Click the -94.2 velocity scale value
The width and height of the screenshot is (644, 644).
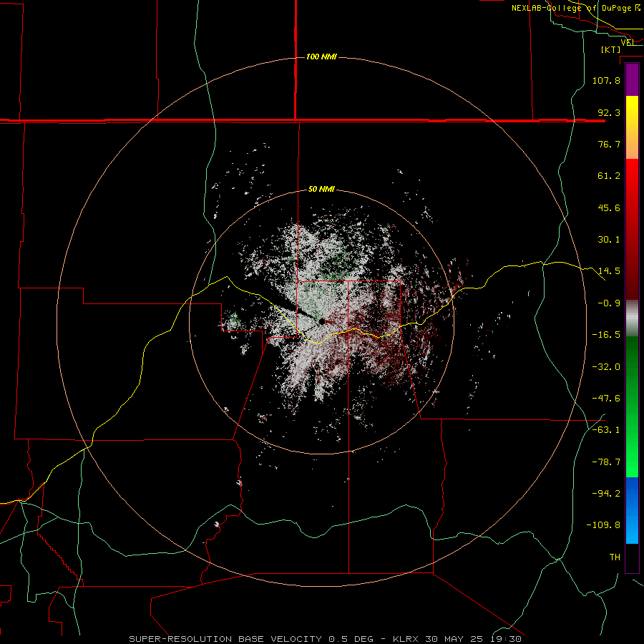(606, 494)
